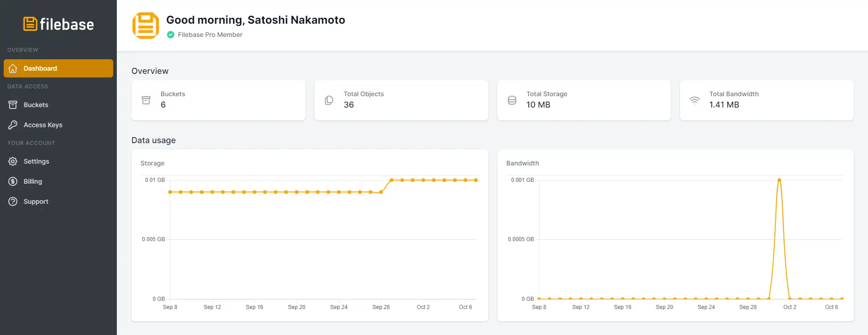Click the bandwidth spike peak data point

779,180
